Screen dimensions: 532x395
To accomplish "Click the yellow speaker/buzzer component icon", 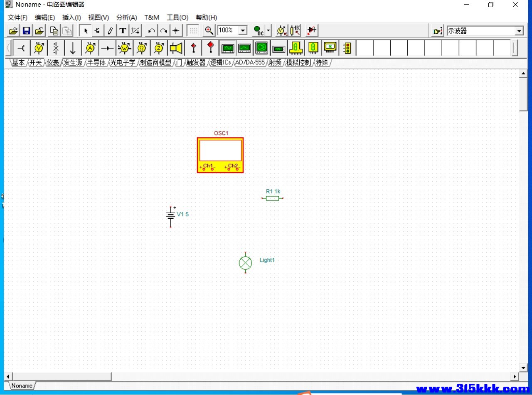I will pos(176,48).
